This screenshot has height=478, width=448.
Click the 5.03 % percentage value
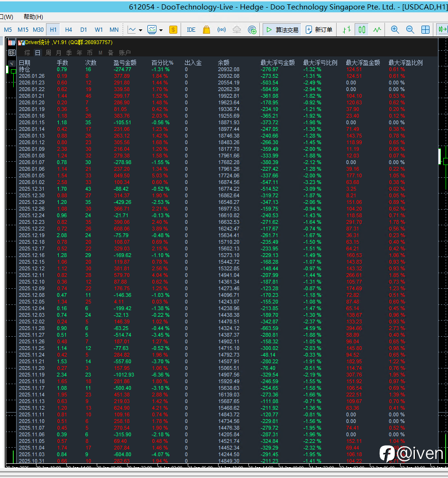coord(160,176)
